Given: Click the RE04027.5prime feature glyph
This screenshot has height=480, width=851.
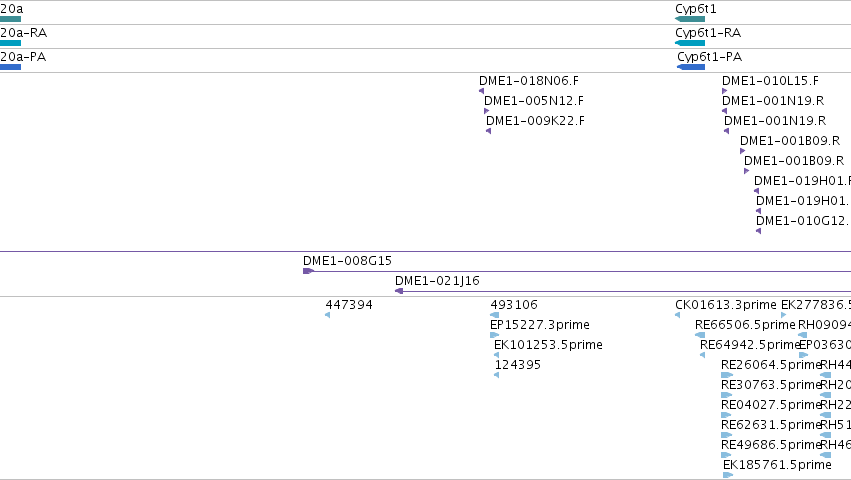Looking at the screenshot, I should [727, 415].
